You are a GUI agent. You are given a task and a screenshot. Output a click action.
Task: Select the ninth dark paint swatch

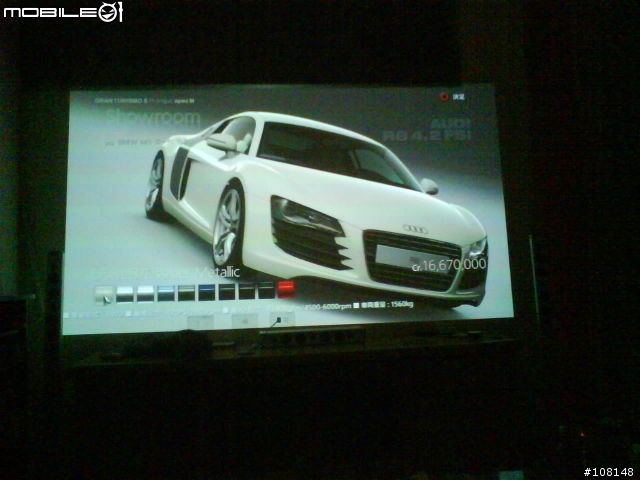[266, 290]
